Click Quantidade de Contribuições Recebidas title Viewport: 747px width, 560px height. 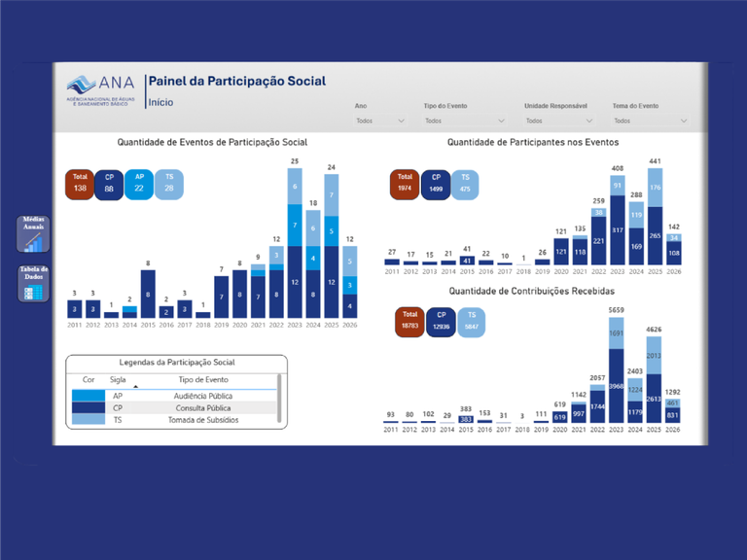pos(532,291)
